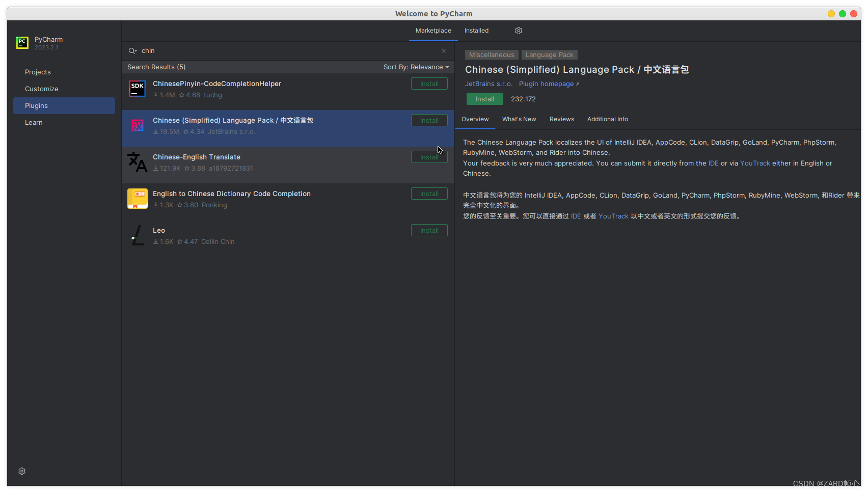Viewport: 868px width, 493px height.
Task: Click the Leo plugin icon
Action: [x=138, y=235]
